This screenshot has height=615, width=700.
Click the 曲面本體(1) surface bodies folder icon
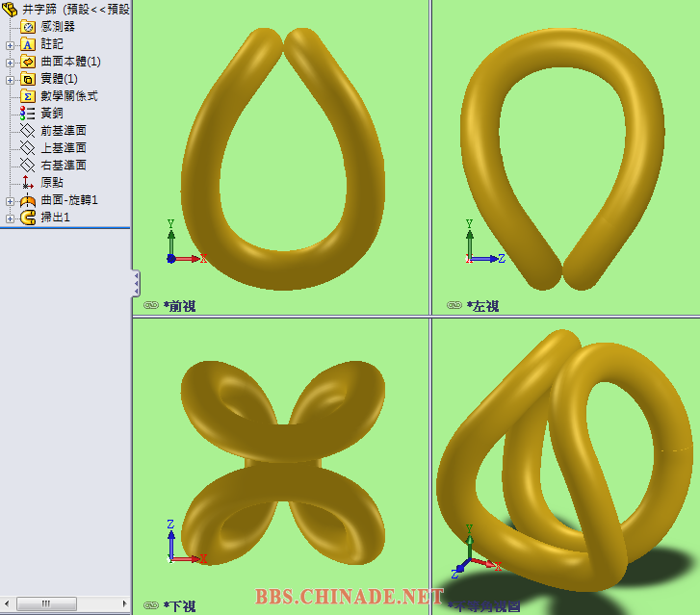click(28, 62)
